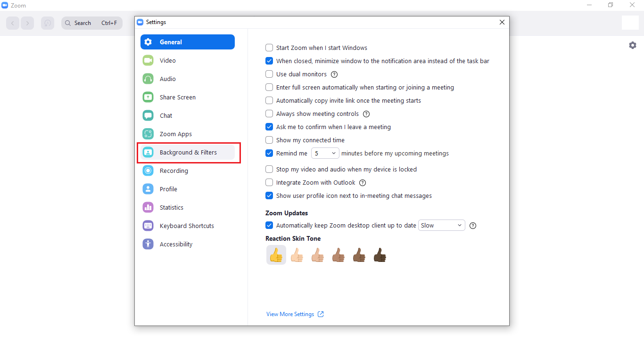The image size is (644, 342).
Task: Select the Keyboard Shortcuts icon
Action: [148, 226]
